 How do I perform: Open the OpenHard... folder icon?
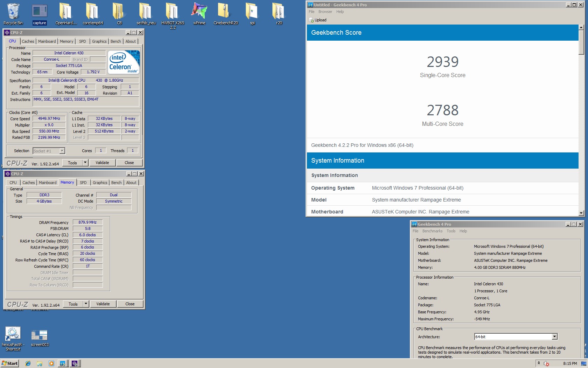[66, 14]
